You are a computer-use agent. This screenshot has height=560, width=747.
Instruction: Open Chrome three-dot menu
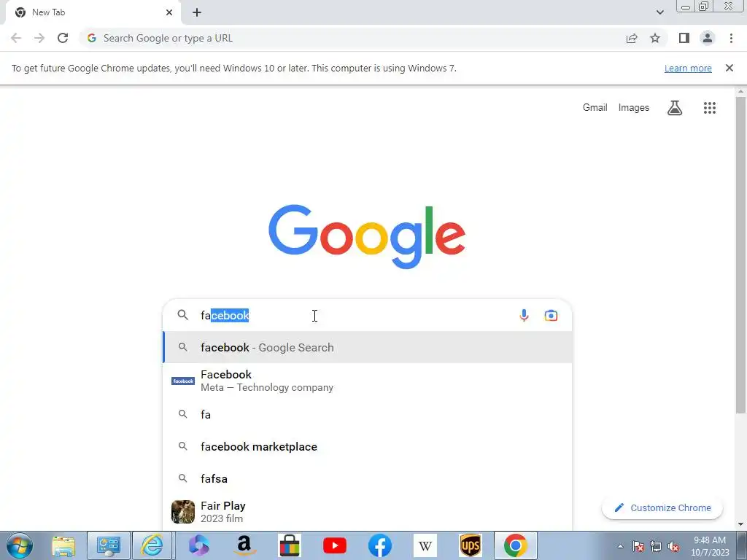pyautogui.click(x=731, y=38)
